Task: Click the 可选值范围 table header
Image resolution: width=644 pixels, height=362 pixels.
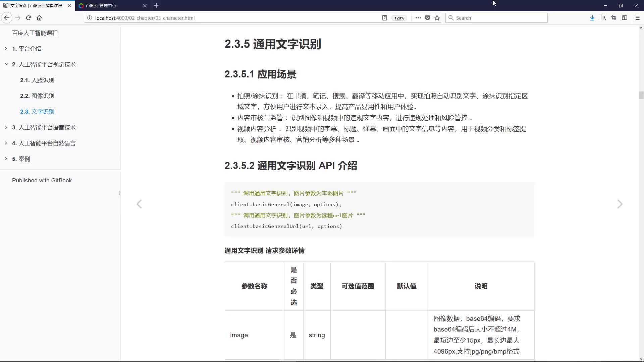Action: [x=358, y=286]
